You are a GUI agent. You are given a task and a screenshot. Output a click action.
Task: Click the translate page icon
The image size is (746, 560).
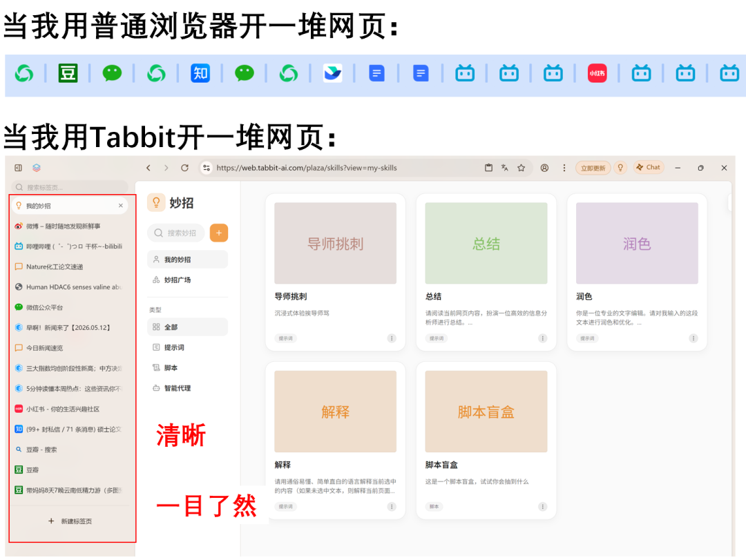(505, 168)
